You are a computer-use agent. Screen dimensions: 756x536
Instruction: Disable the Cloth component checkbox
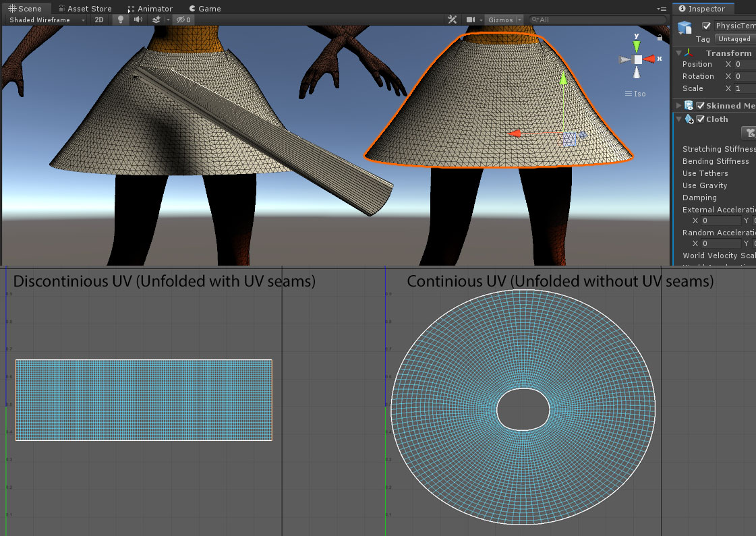(x=701, y=119)
